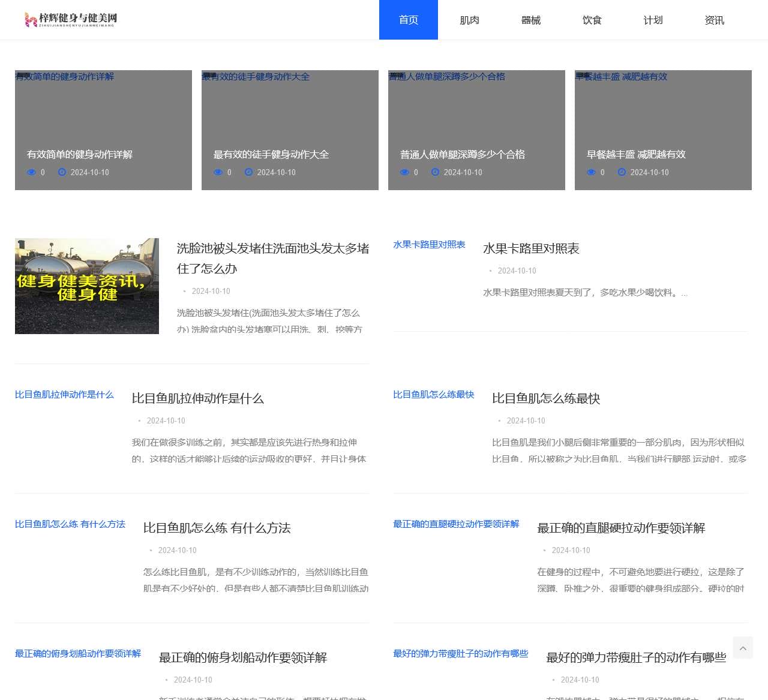Click the clock icon on 普通人做单腿深蹲 card
This screenshot has width=768, height=700.
point(435,172)
